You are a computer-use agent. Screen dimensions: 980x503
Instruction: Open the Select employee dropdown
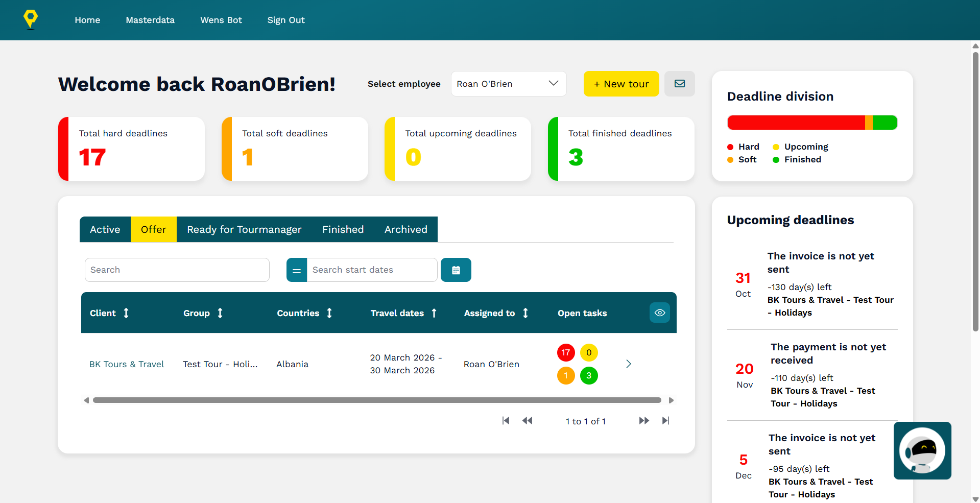[509, 84]
